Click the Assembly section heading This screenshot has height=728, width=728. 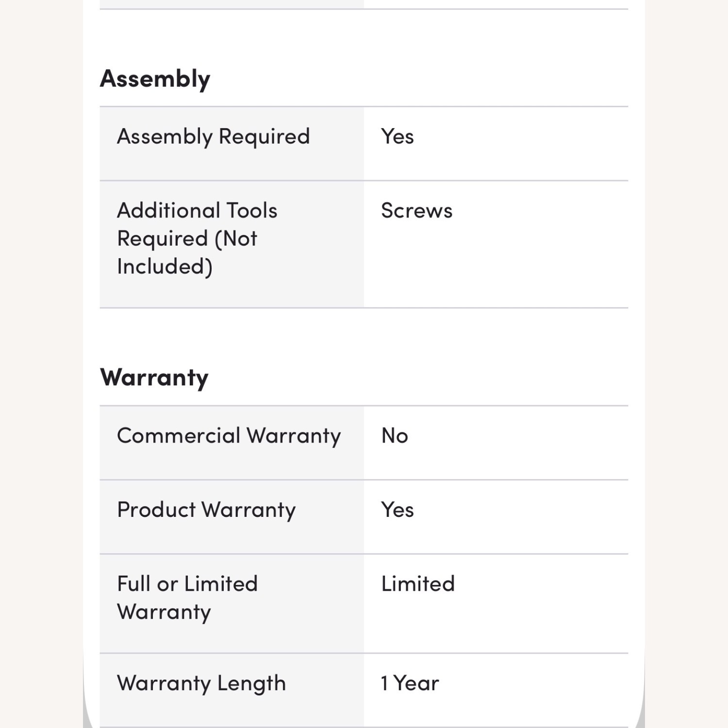(x=155, y=79)
